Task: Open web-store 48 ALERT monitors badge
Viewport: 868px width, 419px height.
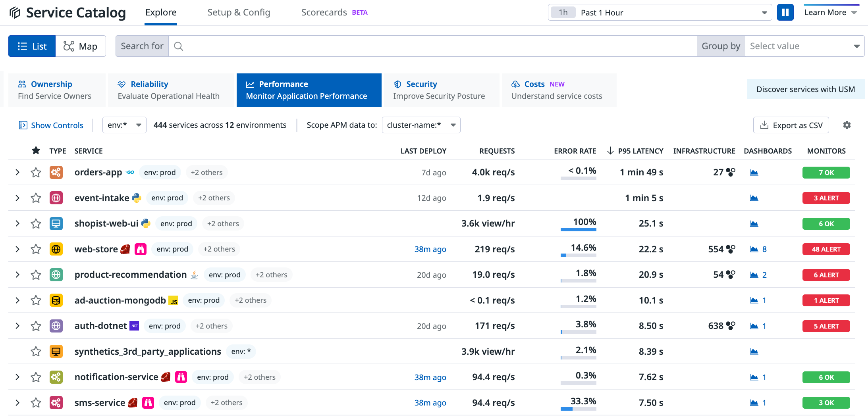Action: click(826, 249)
